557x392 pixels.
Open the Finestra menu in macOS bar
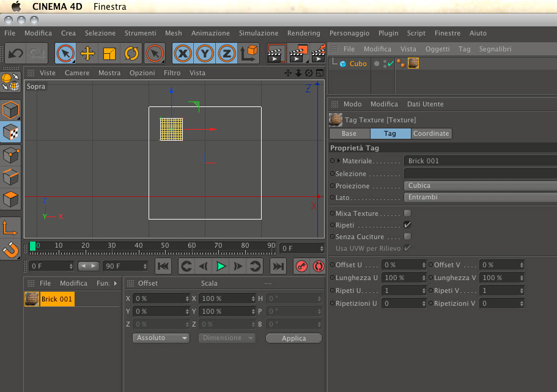[110, 6]
